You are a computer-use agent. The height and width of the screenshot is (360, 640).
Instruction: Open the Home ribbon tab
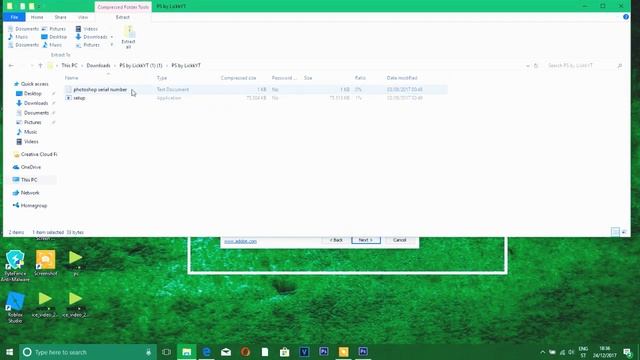point(37,17)
